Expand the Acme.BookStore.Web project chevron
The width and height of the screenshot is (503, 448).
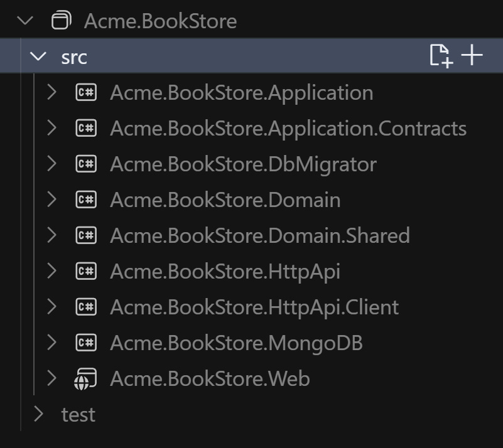tap(51, 378)
